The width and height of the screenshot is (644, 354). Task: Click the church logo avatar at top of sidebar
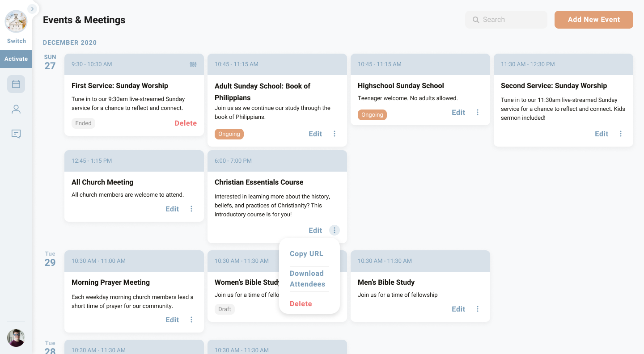point(16,21)
